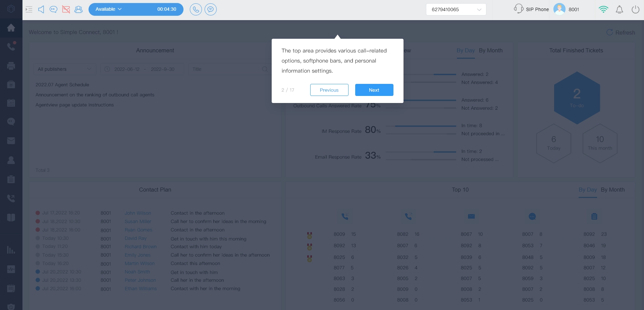Open the Home icon in sidebar
The height and width of the screenshot is (310, 644).
tap(11, 28)
